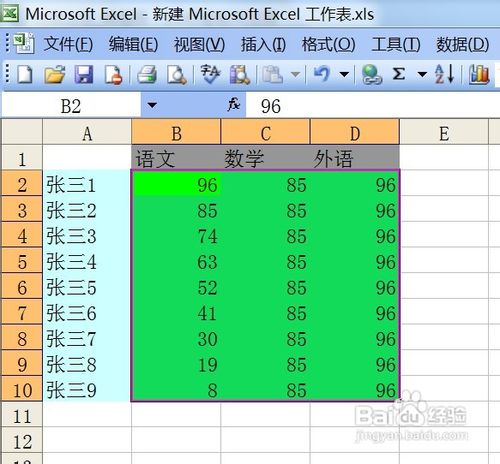
Task: Click the 语文 header cell
Action: (x=176, y=158)
